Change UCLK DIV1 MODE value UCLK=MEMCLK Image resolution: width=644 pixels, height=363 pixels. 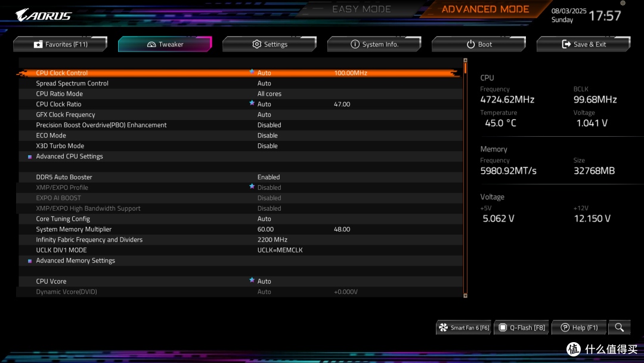click(280, 250)
